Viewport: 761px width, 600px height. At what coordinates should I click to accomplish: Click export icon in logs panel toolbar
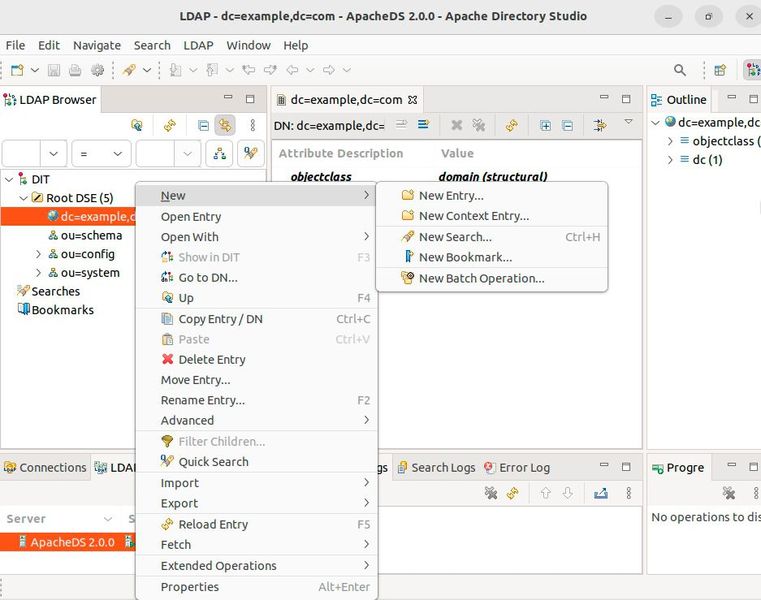coord(601,493)
